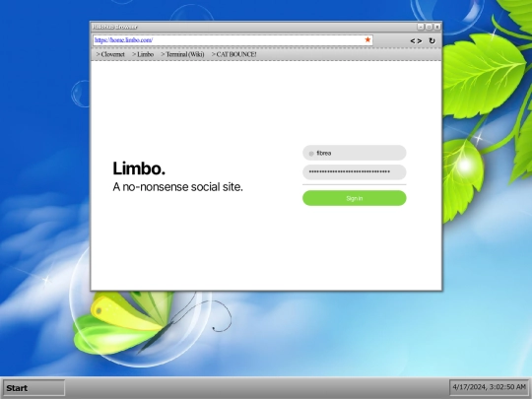The height and width of the screenshot is (399, 532).
Task: Open the Clovernet bookmark
Action: 110,54
